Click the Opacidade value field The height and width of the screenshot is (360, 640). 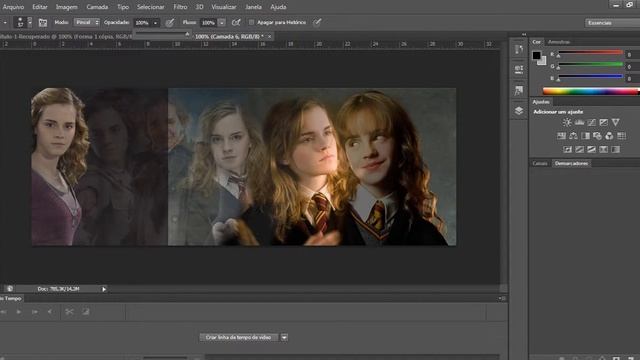(x=143, y=23)
